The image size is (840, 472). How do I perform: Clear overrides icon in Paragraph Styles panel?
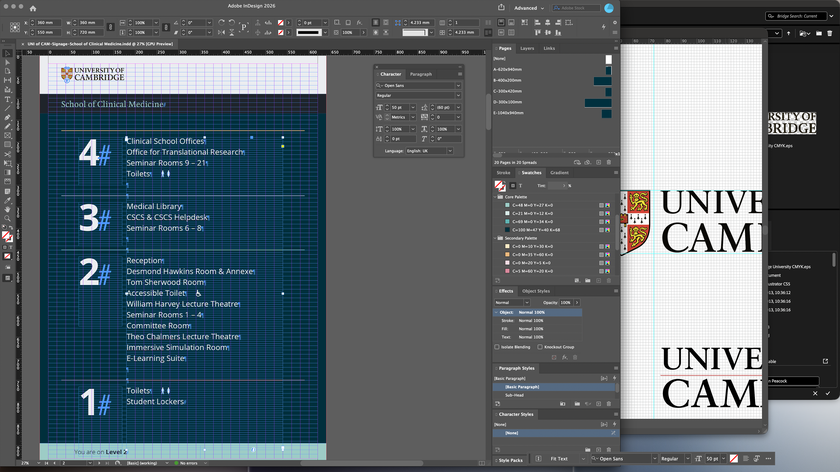tap(588, 404)
